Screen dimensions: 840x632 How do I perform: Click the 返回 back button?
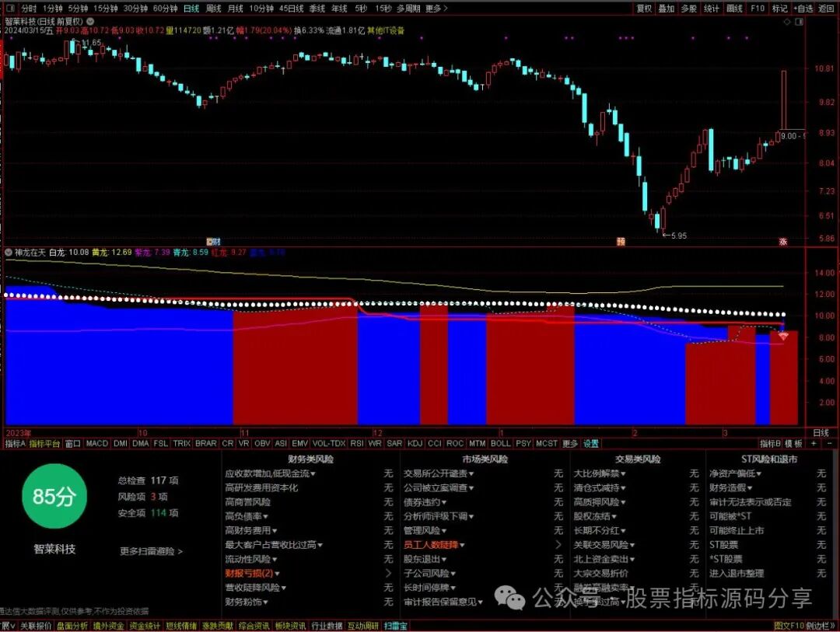[x=827, y=9]
